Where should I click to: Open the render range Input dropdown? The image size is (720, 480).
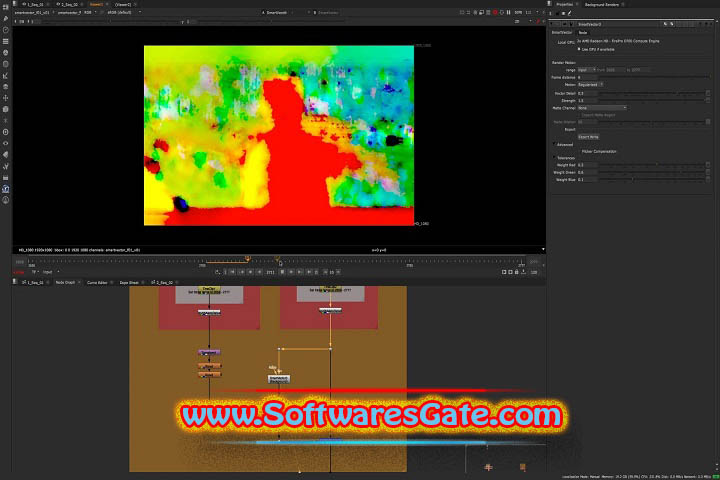click(x=586, y=70)
